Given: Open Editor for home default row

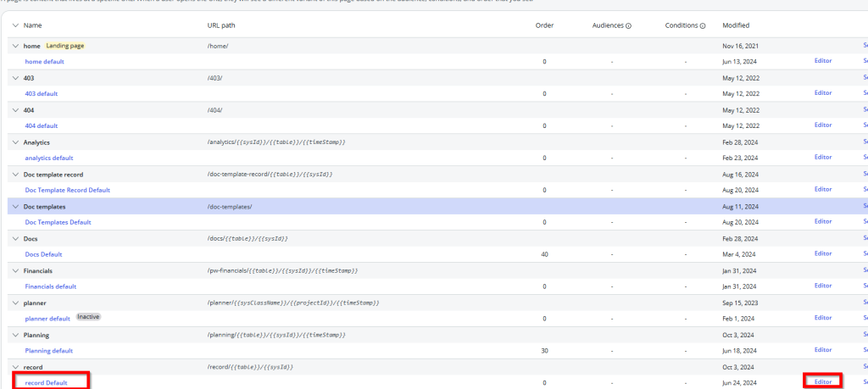Looking at the screenshot, I should tap(822, 61).
